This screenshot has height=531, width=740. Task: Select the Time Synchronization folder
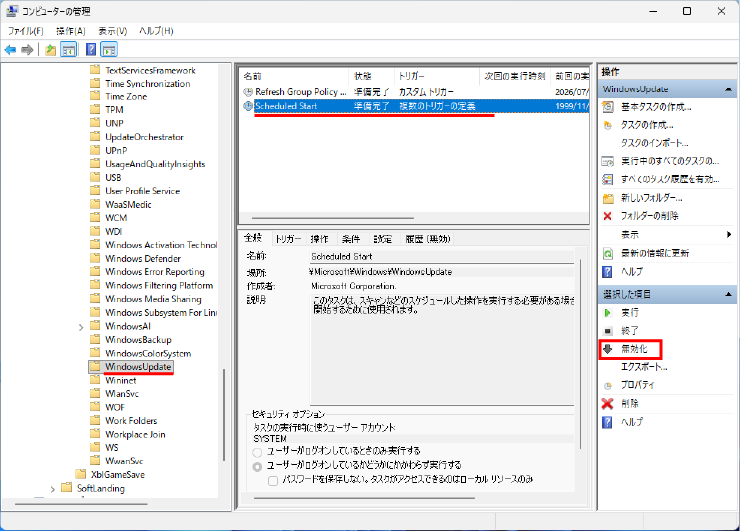(148, 84)
